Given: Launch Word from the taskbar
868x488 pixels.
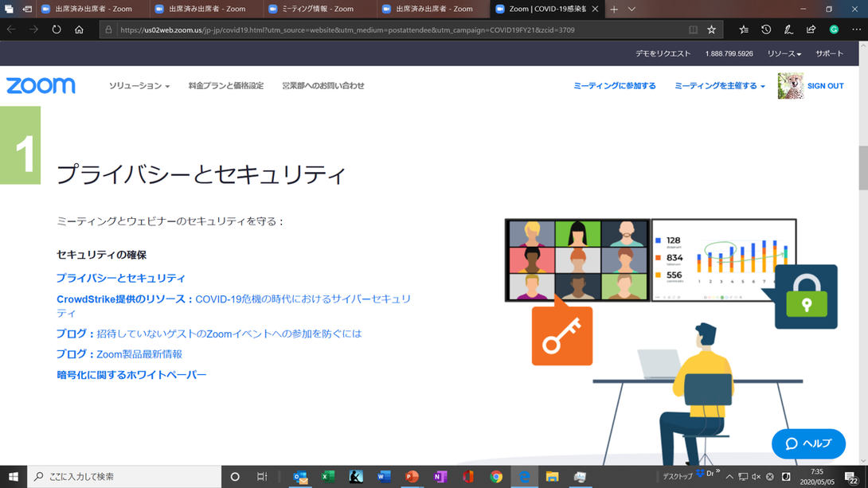Looking at the screenshot, I should click(384, 476).
